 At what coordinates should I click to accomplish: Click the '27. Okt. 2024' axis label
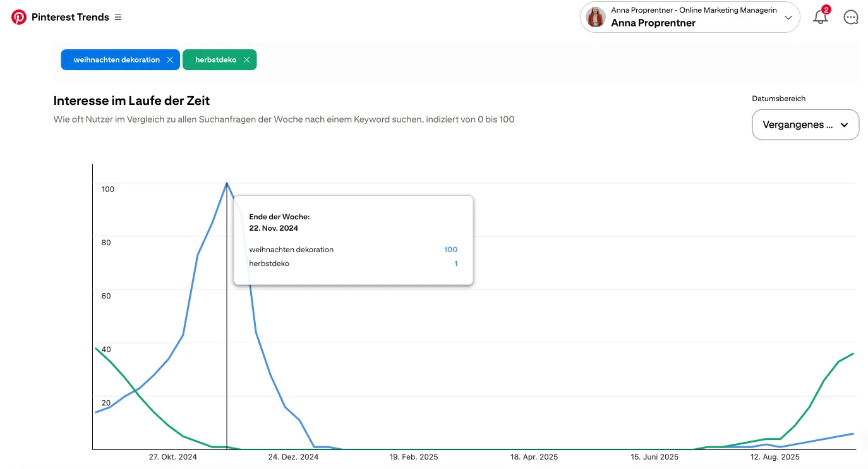(173, 457)
